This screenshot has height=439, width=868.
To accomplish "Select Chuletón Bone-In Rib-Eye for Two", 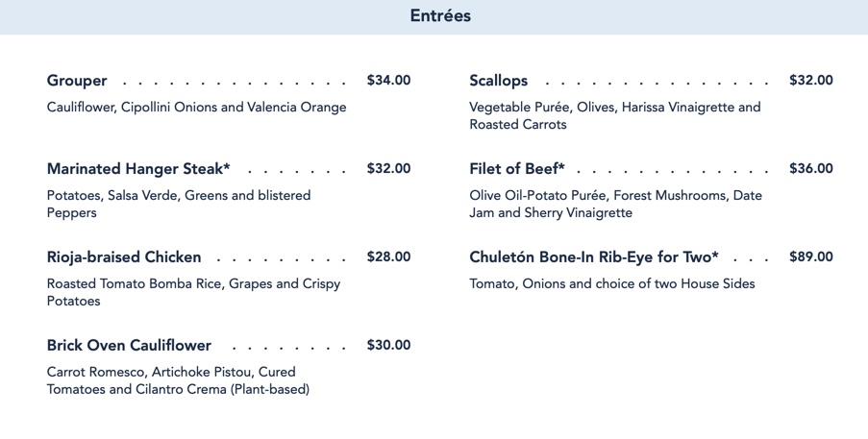I will [x=594, y=257].
